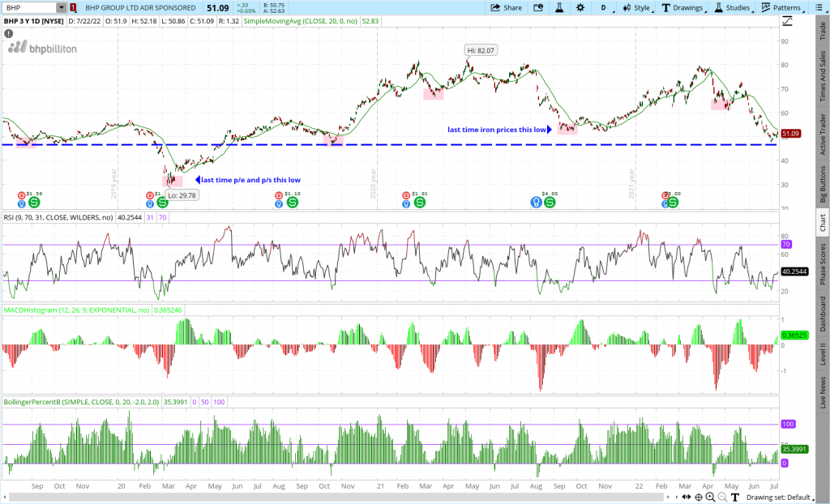Click the Hi: 82.07 price bubble

point(481,50)
